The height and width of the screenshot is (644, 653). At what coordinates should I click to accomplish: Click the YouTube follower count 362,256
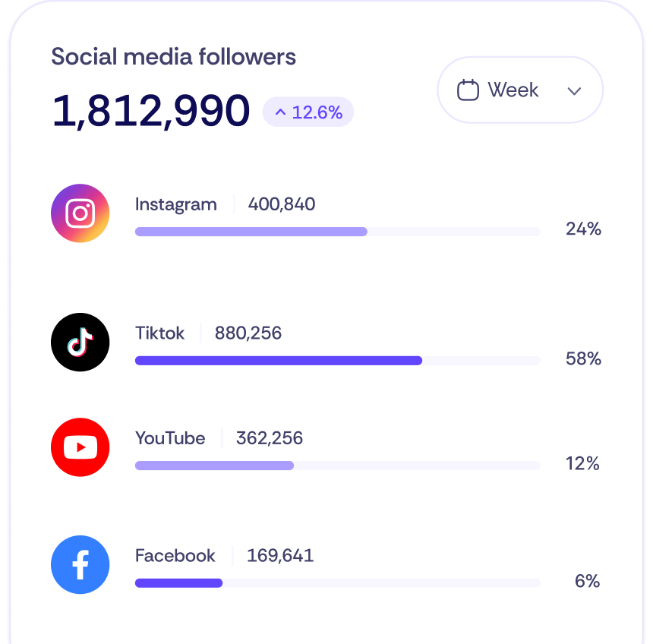pos(269,438)
